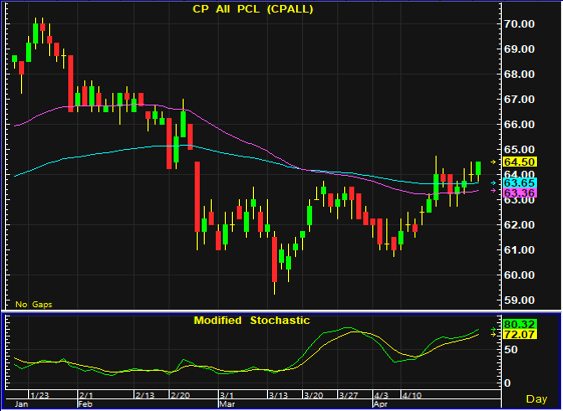Select the yellow 64.50 last price label
Screen dimensions: 563x411
pos(520,162)
